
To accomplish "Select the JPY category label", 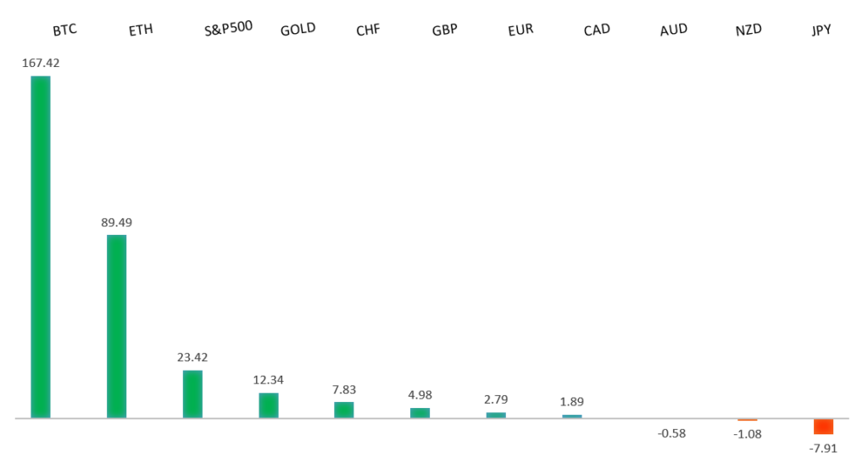I will (821, 30).
